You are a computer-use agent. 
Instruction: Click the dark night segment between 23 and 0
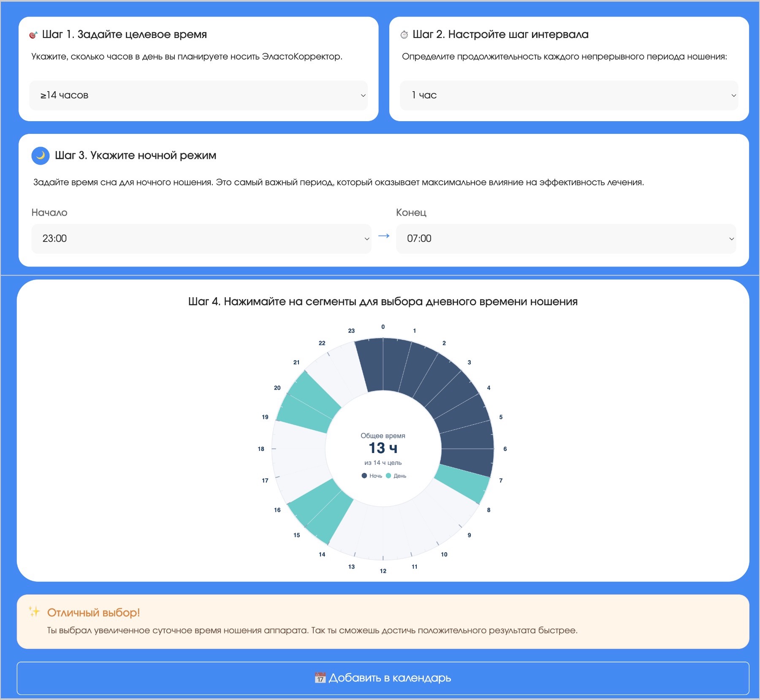click(x=372, y=365)
